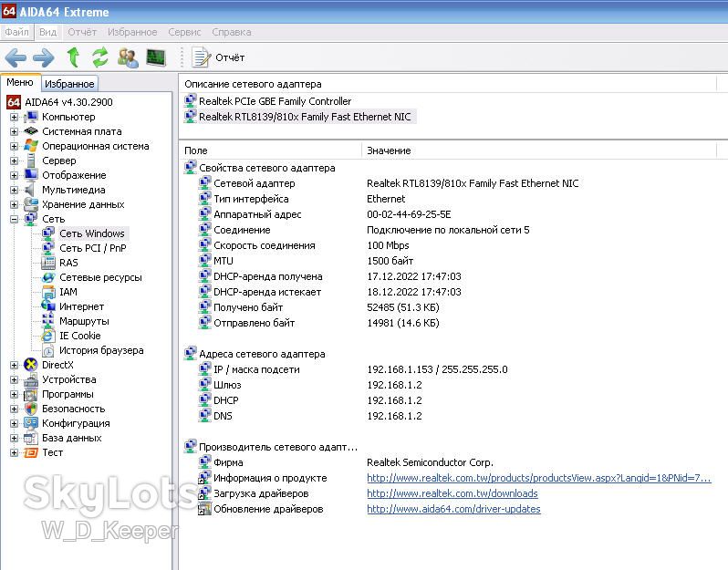Open the monitor diagnostics toolbar icon

point(156,57)
